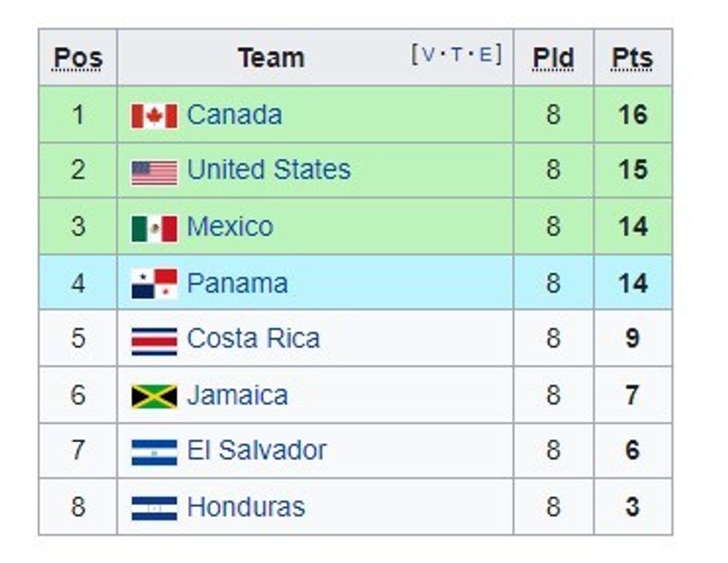Click the Pld column header
This screenshot has height=563, width=728.
[x=553, y=58]
